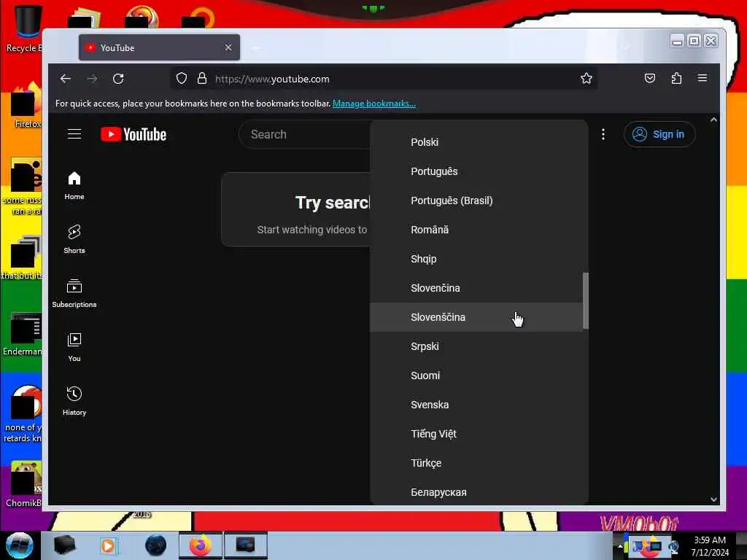Click the language list scrollbar thumb
This screenshot has width=747, height=560.
586,300
